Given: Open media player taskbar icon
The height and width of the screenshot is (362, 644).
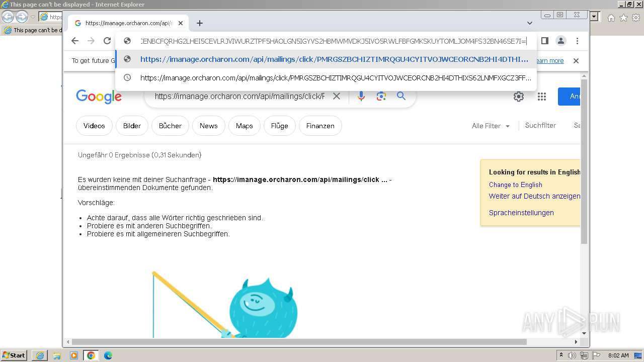Looking at the screenshot, I should [74, 355].
